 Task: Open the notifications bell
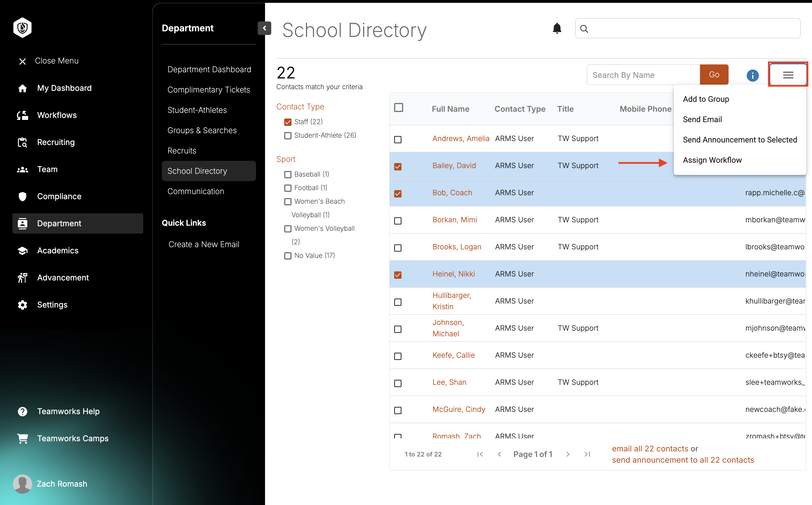tap(557, 28)
